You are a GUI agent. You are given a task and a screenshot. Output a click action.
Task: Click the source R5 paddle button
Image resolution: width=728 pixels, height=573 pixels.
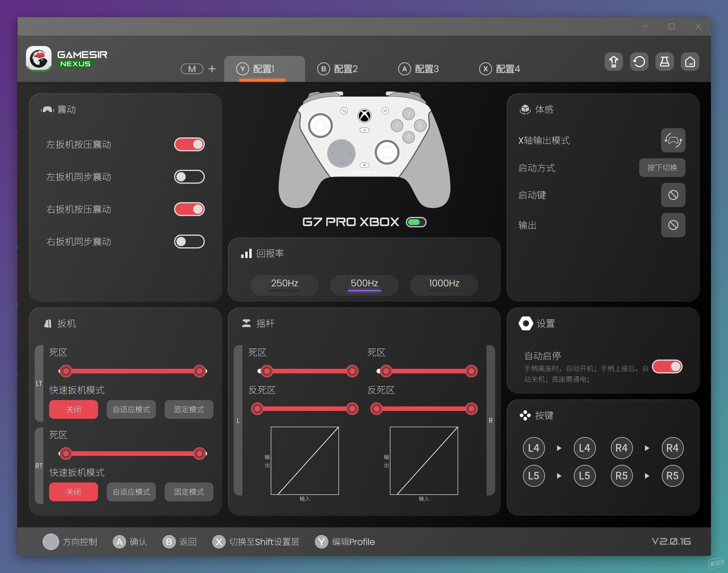[x=622, y=476]
